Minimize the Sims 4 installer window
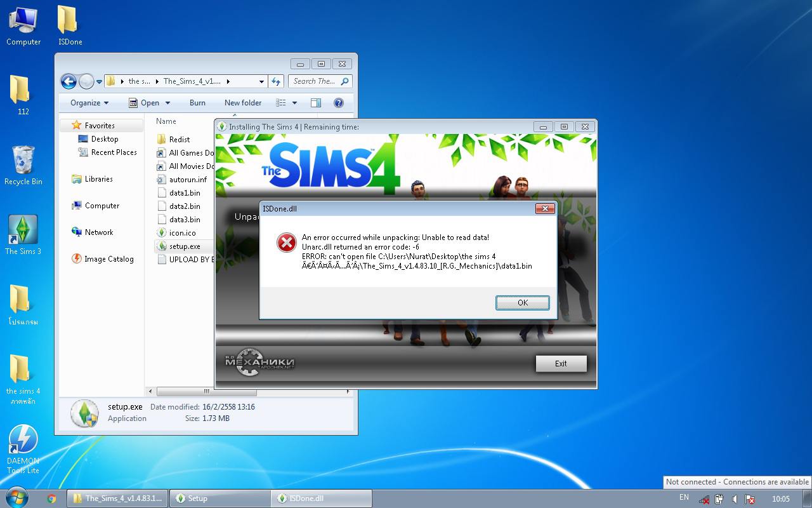This screenshot has height=508, width=812. pyautogui.click(x=543, y=126)
